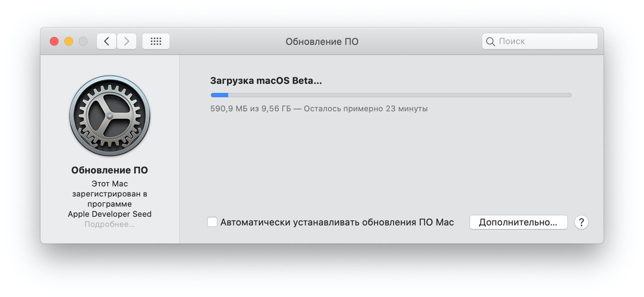Close the window with the red button

[x=54, y=41]
